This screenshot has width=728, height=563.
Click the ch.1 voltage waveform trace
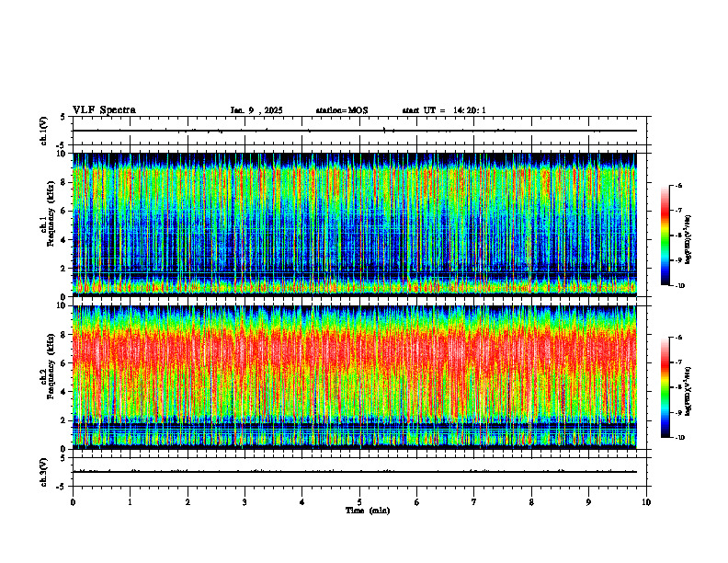tap(355, 131)
